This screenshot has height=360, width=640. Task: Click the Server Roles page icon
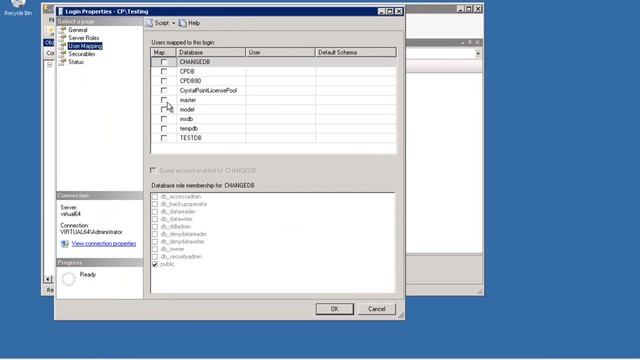point(62,38)
